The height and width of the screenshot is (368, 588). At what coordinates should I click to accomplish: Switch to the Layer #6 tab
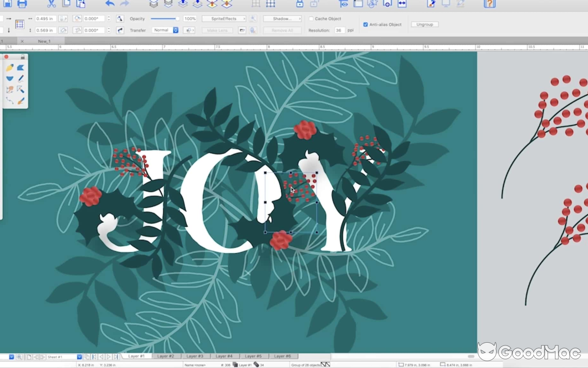tap(283, 356)
